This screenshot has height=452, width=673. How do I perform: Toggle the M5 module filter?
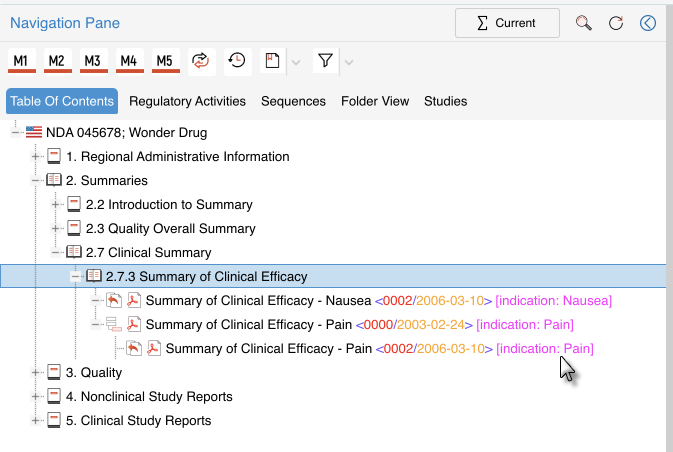pyautogui.click(x=165, y=61)
